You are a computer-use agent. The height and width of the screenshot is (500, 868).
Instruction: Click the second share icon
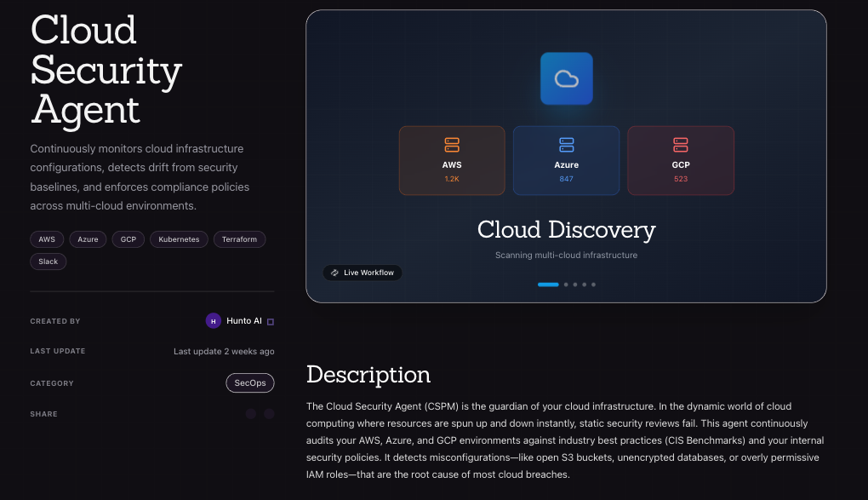(x=269, y=413)
